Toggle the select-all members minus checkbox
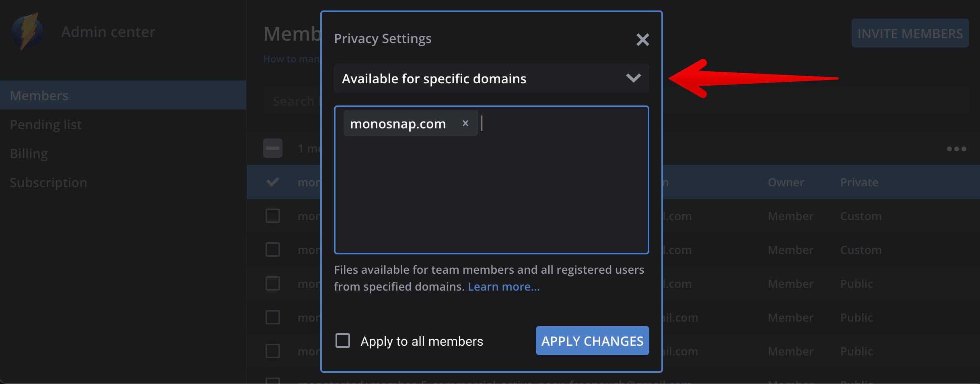The height and width of the screenshot is (384, 980). click(x=273, y=149)
